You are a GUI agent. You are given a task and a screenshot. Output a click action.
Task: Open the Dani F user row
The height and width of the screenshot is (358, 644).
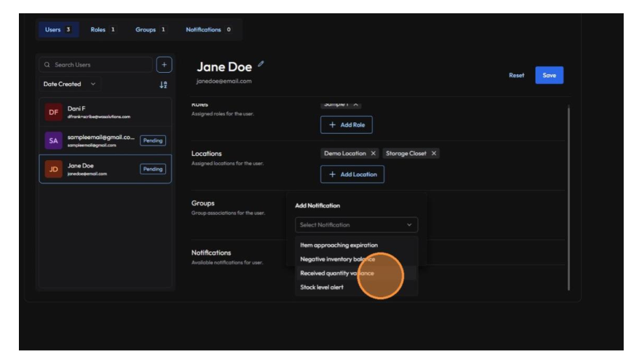coord(105,112)
